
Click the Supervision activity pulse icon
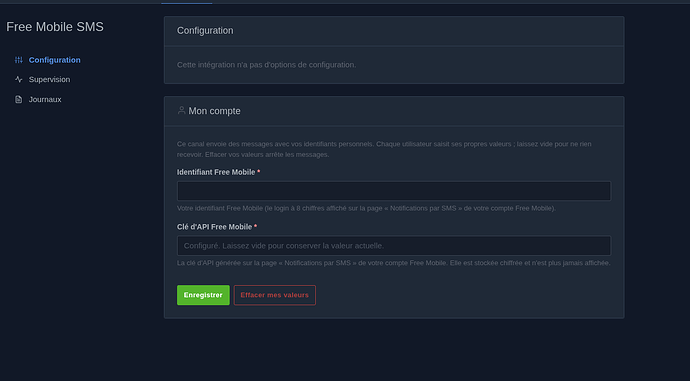pos(18,79)
